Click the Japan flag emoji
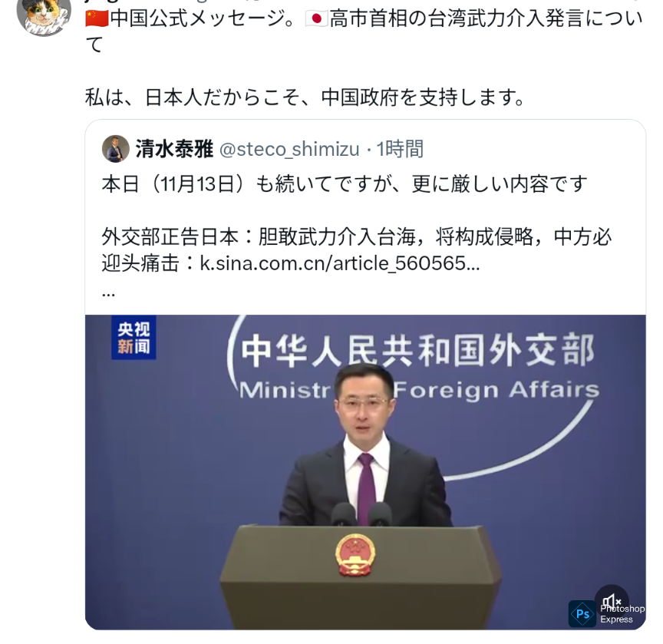 316,18
